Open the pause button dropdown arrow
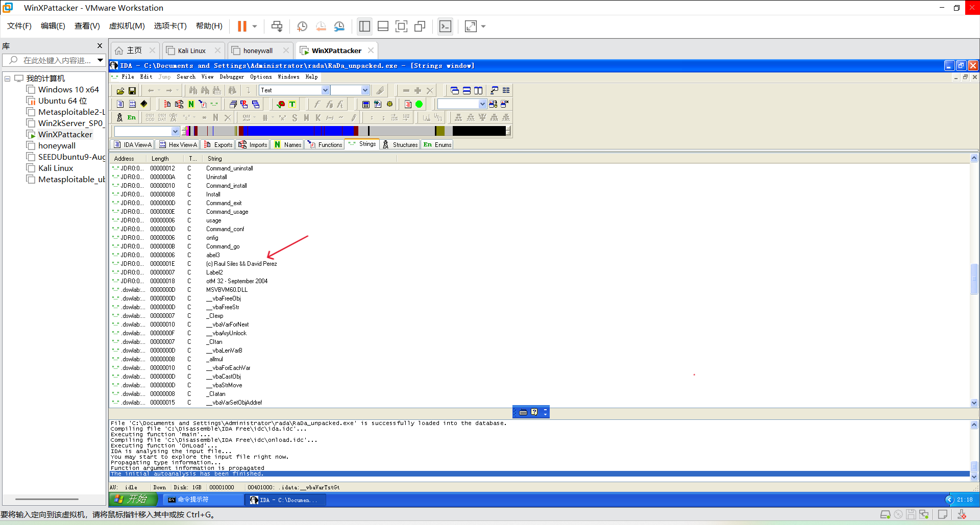The width and height of the screenshot is (980, 525). pyautogui.click(x=255, y=27)
